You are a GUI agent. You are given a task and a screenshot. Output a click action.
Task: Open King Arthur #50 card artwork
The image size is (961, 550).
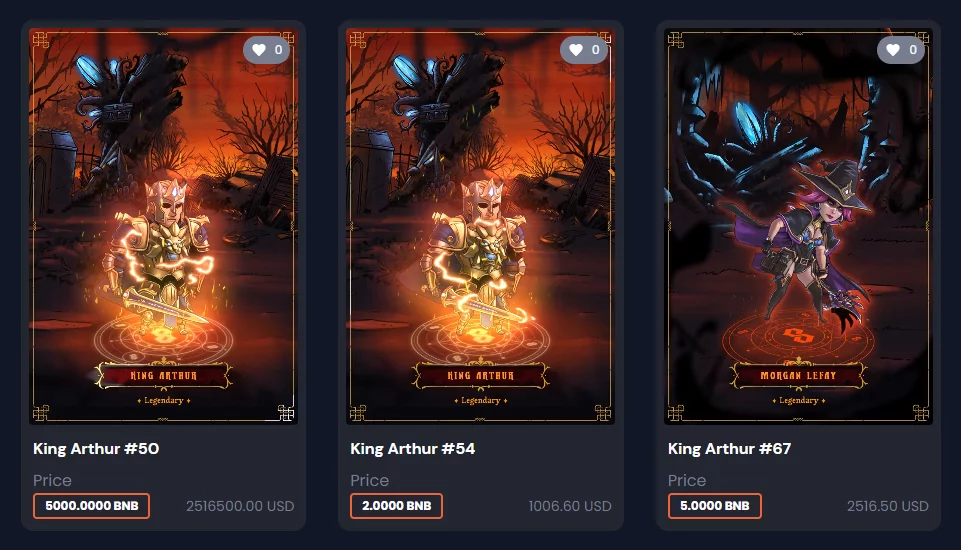(x=164, y=226)
